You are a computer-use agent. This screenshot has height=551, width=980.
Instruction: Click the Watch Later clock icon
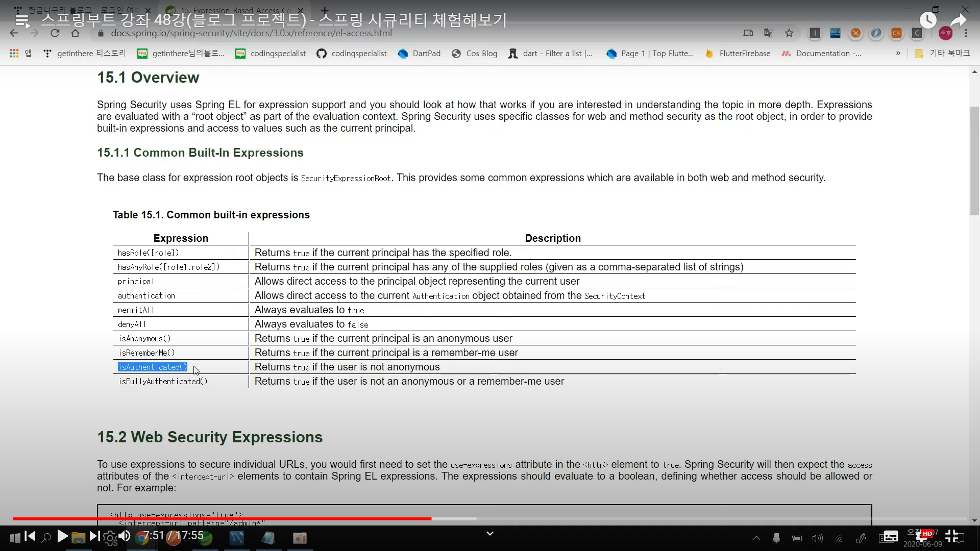point(927,20)
